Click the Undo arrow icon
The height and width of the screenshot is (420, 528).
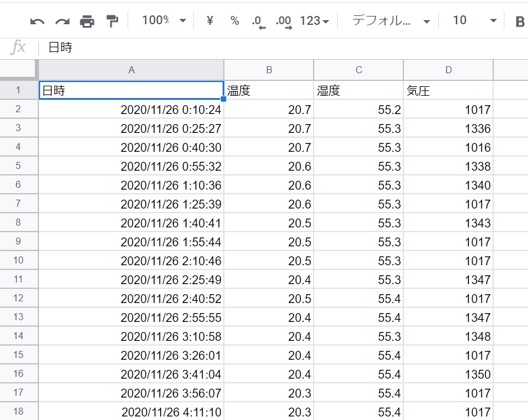pyautogui.click(x=37, y=21)
